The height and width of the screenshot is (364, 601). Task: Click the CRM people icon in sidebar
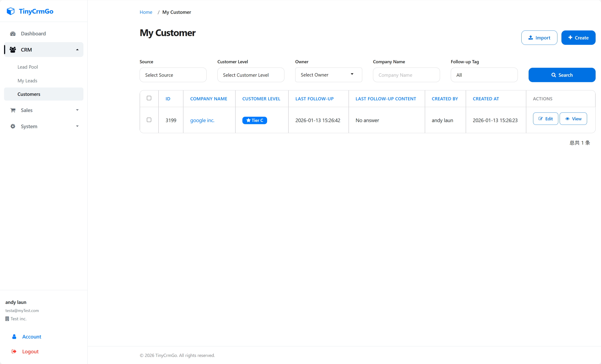click(13, 49)
